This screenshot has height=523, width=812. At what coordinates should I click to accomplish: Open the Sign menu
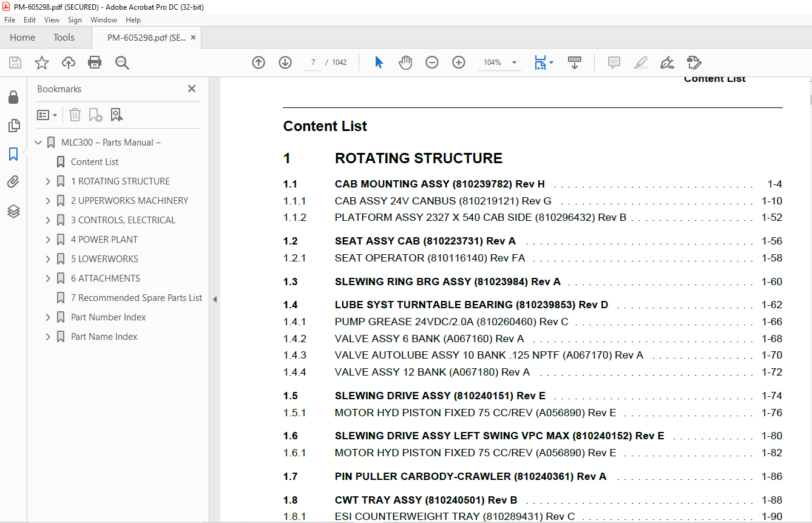click(x=75, y=20)
